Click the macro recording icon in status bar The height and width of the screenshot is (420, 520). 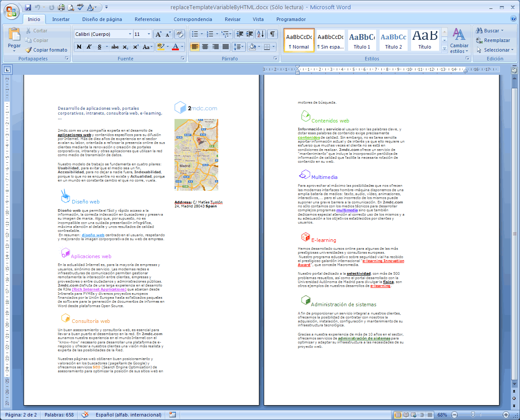click(172, 415)
